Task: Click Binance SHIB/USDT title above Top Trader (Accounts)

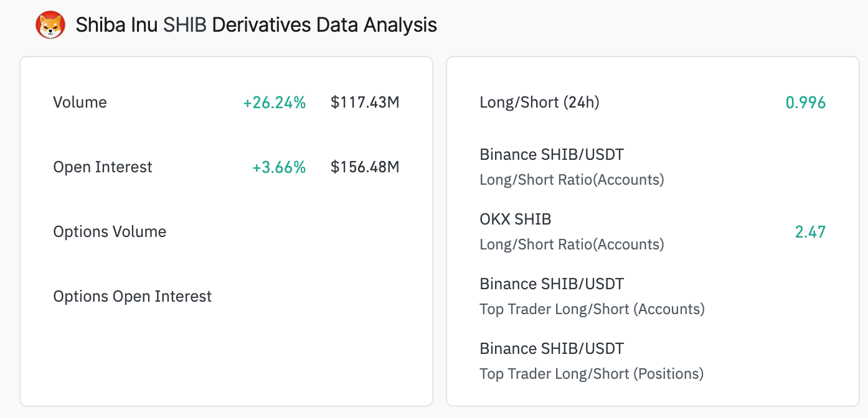Action: pos(551,284)
